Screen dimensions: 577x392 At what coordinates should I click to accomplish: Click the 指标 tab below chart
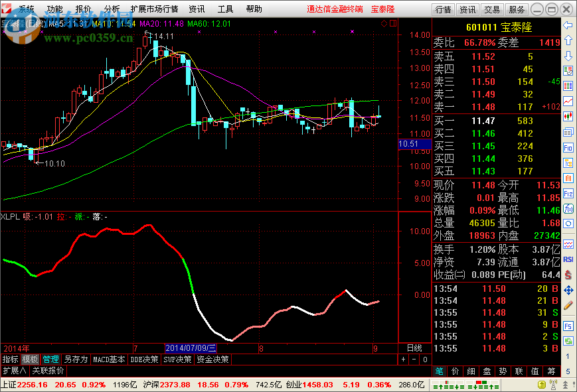[11, 359]
